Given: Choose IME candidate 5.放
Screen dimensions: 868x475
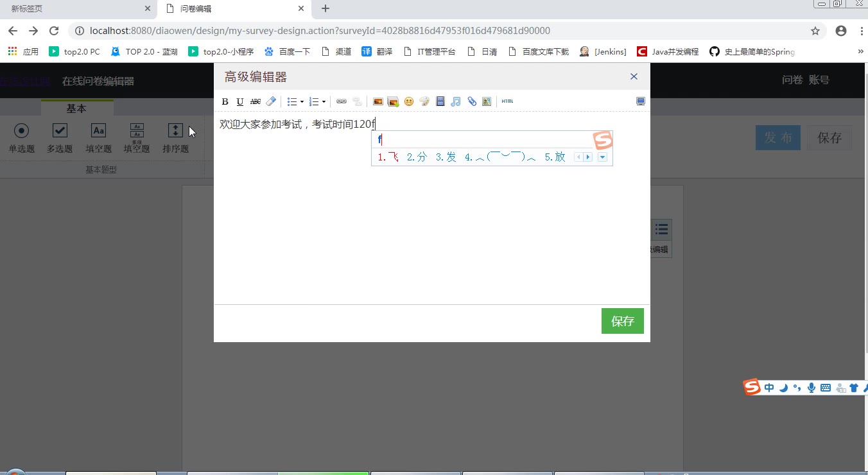Looking at the screenshot, I should [x=555, y=157].
